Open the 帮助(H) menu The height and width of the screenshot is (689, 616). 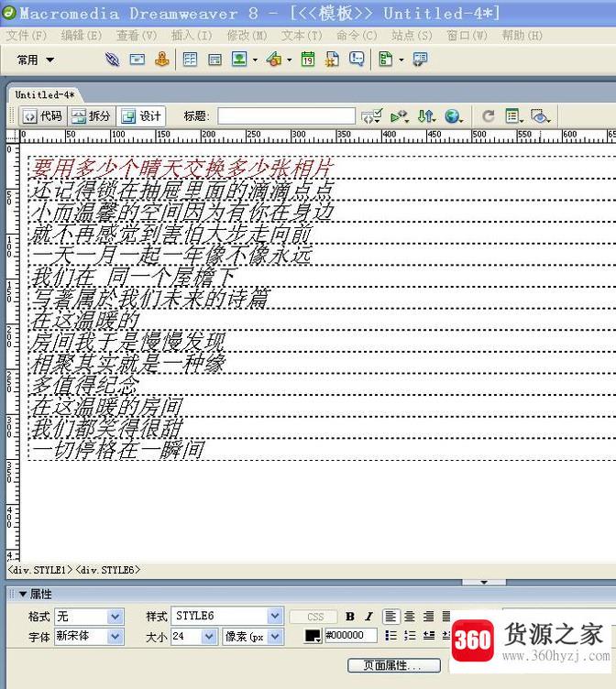point(522,36)
